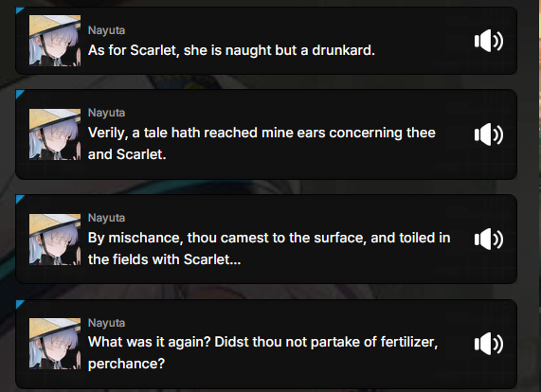The height and width of the screenshot is (392, 541).
Task: Select the 'concerning thee and Scarlet' dialogue text
Action: pos(261,143)
